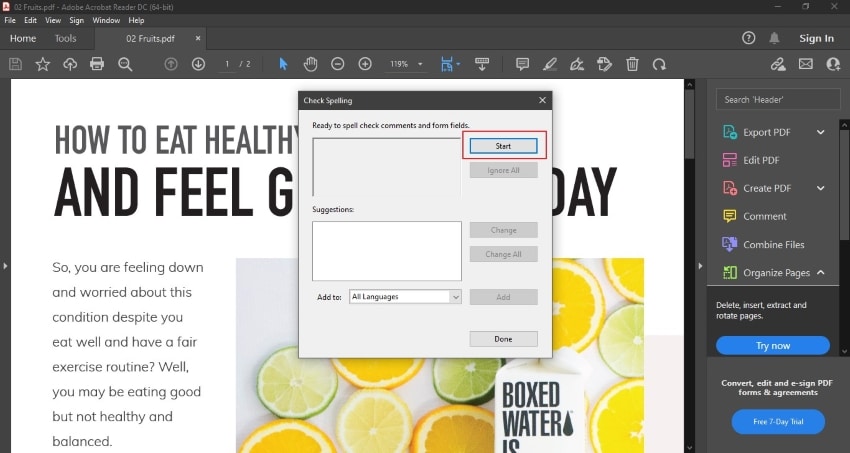The image size is (850, 453).
Task: Open the Find text magnifier icon
Action: tap(125, 64)
